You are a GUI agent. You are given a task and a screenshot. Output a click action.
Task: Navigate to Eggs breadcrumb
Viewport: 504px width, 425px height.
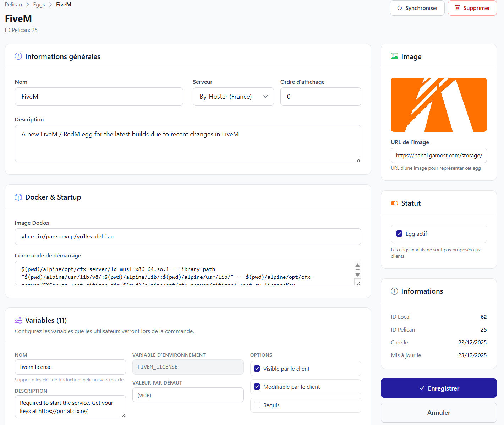tap(39, 5)
